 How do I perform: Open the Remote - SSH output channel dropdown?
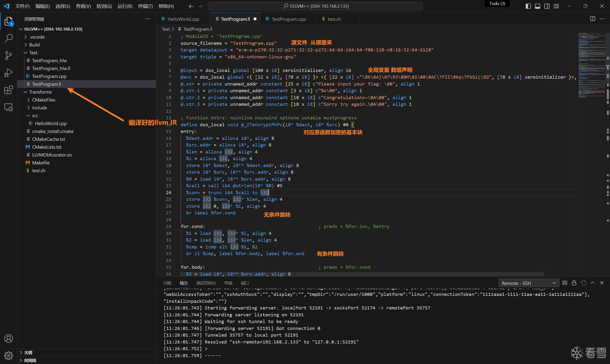pos(529,283)
